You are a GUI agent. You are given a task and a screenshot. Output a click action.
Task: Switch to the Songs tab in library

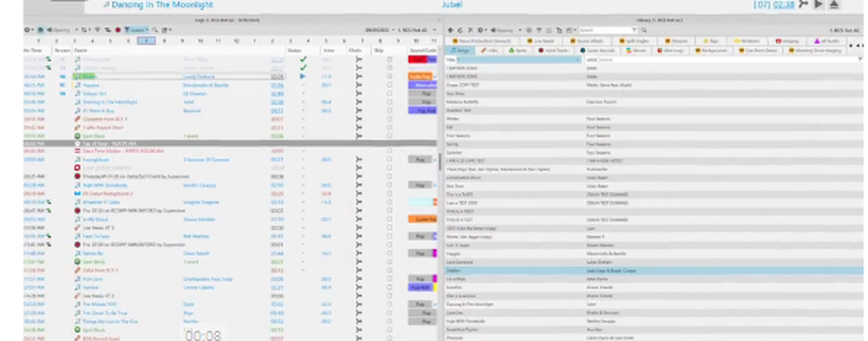pyautogui.click(x=461, y=50)
